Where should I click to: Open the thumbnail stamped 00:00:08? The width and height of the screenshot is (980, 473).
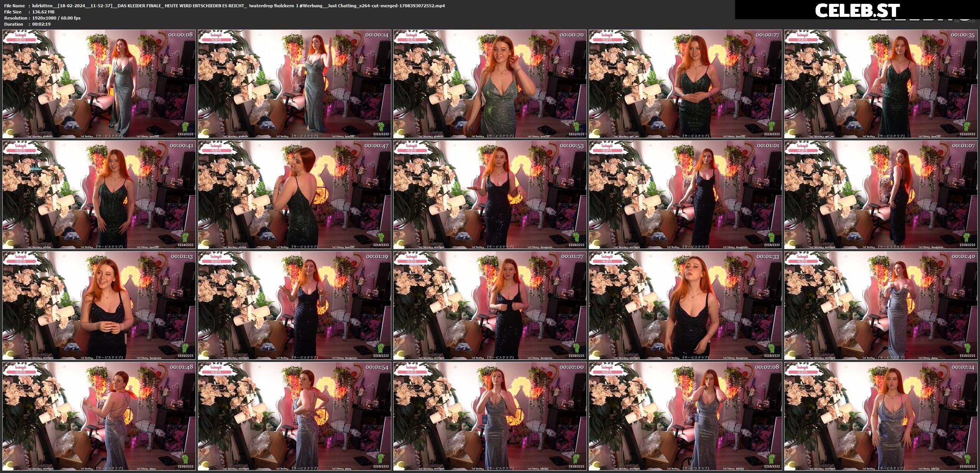click(99, 84)
